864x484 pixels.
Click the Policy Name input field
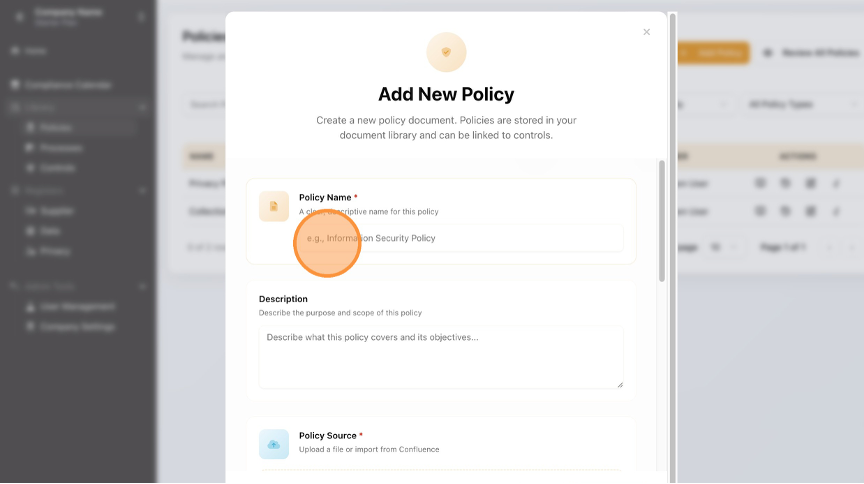(461, 238)
